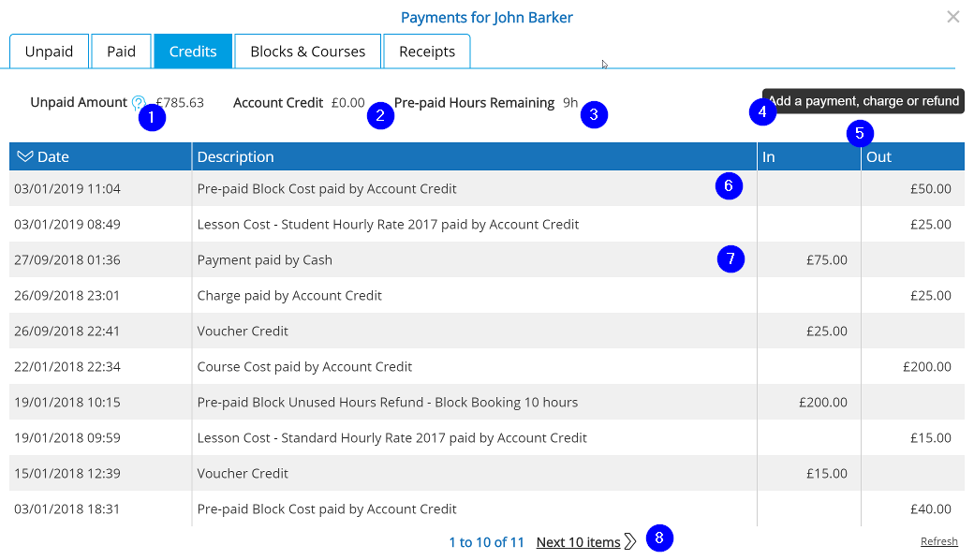Select the Credits tab

pos(193,52)
